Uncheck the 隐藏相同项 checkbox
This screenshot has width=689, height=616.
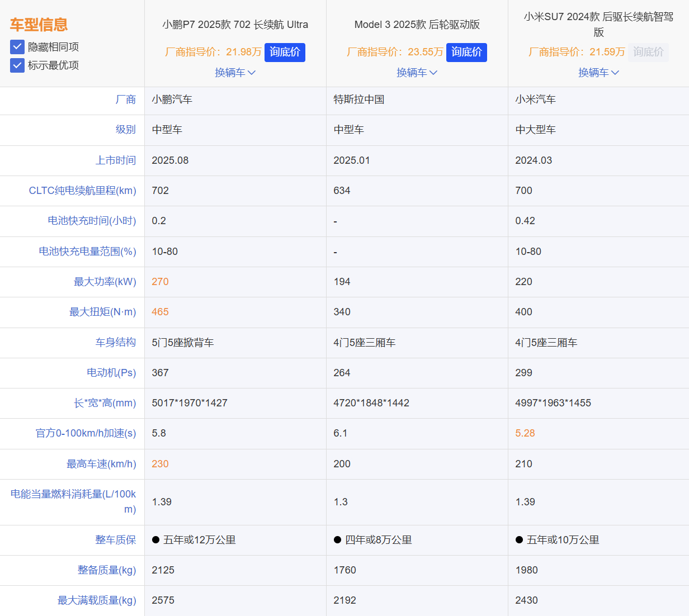click(x=17, y=47)
